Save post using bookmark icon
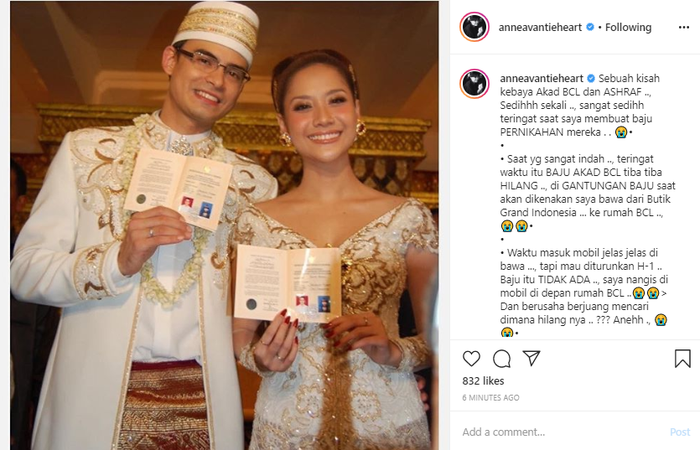This screenshot has width=700, height=450. [683, 358]
